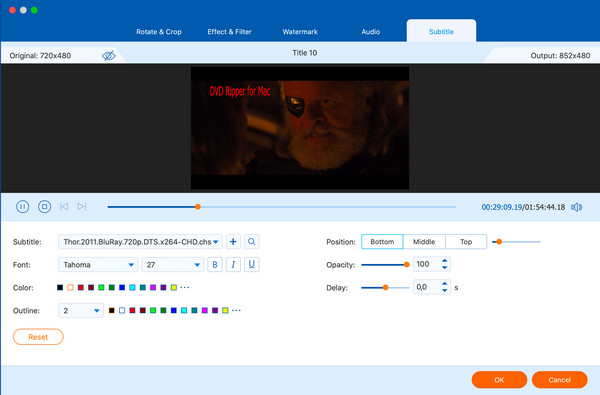
Task: Toggle italic subtitle font
Action: point(233,264)
